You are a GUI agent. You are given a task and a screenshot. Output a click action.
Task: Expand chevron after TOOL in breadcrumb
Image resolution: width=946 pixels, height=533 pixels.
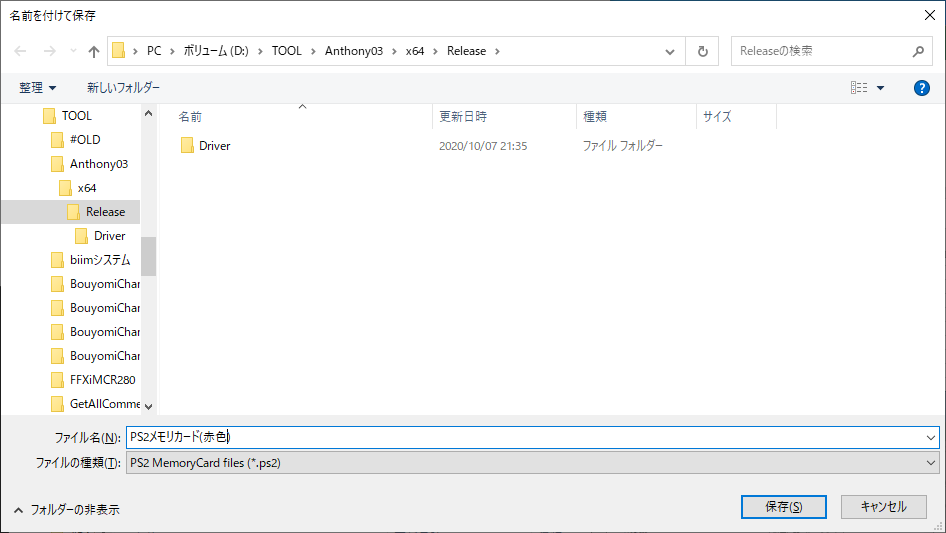pyautogui.click(x=313, y=51)
